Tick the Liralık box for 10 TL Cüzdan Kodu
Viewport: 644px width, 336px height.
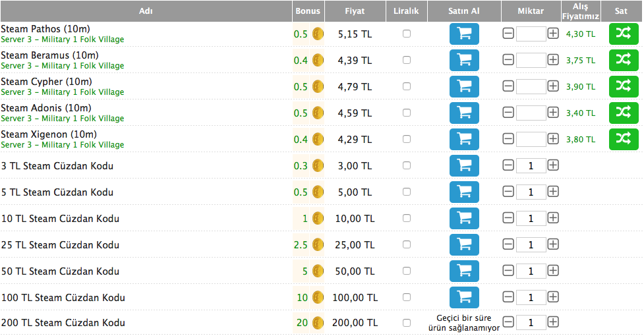pyautogui.click(x=407, y=218)
